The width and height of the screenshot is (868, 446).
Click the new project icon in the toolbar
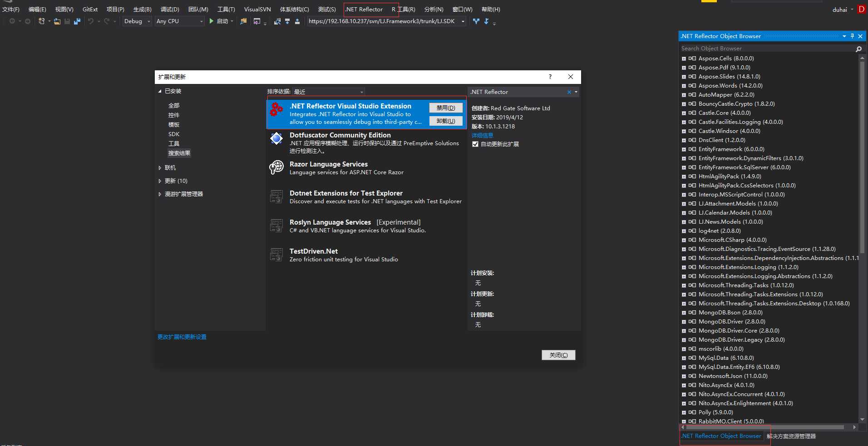tap(42, 21)
